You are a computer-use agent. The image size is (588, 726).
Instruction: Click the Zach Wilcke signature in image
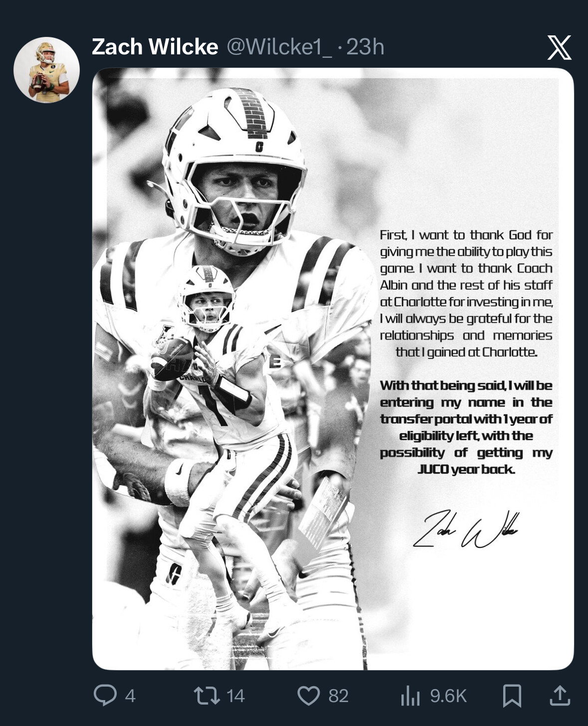point(466,530)
